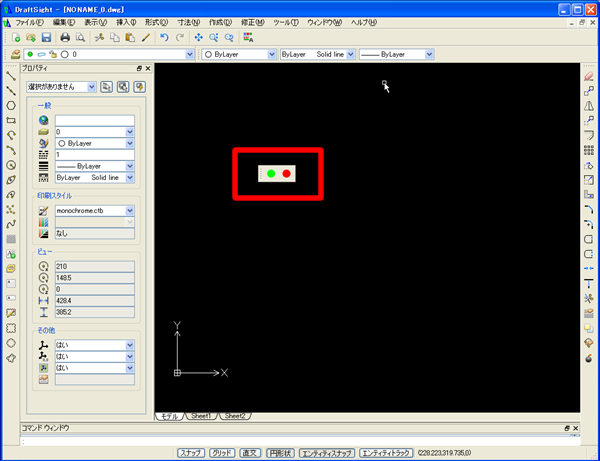
Task: Open a drawing file from toolbar
Action: click(x=31, y=37)
